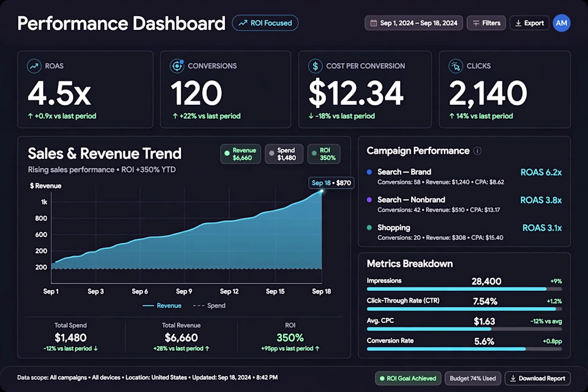
Task: Click the blue Search — Brand dot
Action: (x=369, y=172)
